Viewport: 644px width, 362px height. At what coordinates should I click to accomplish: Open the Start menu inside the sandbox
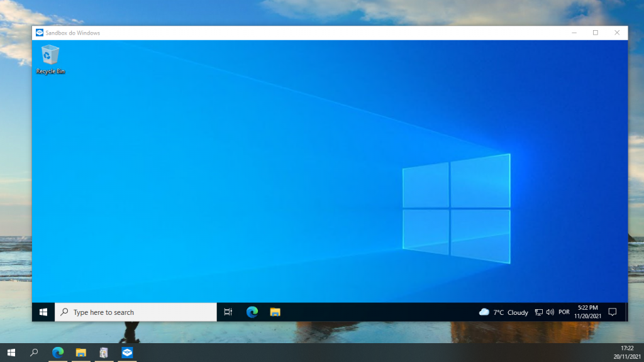[x=43, y=312]
